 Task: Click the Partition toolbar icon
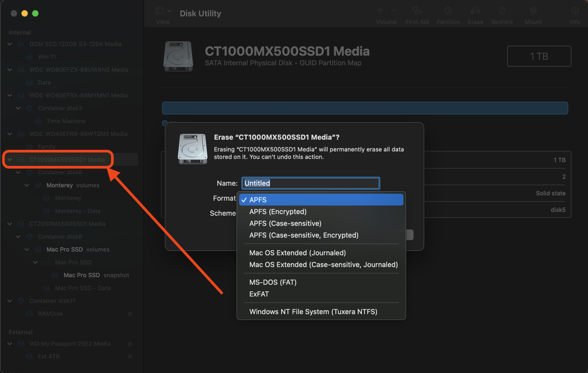click(448, 11)
